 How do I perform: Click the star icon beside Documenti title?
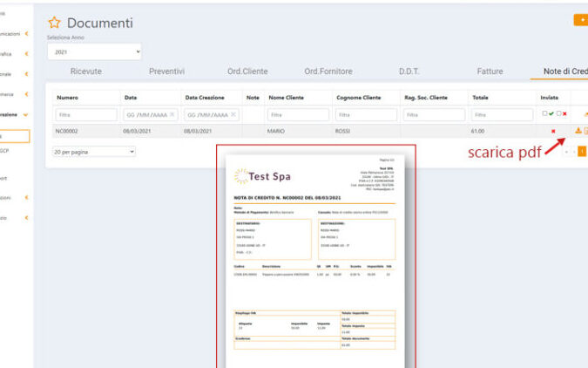click(x=54, y=23)
